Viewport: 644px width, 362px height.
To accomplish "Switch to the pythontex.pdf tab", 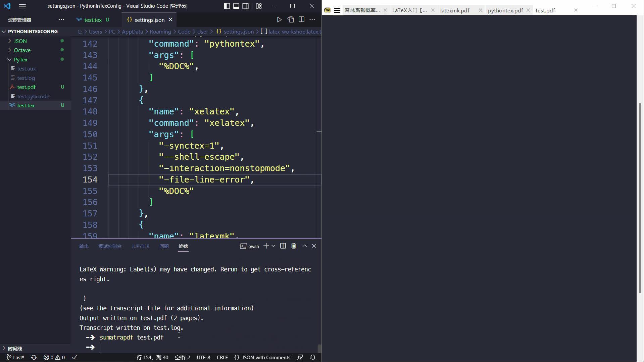I will 505,10.
